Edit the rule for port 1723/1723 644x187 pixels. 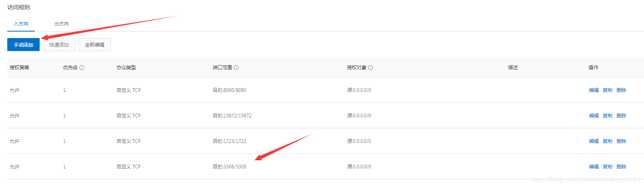tap(594, 141)
